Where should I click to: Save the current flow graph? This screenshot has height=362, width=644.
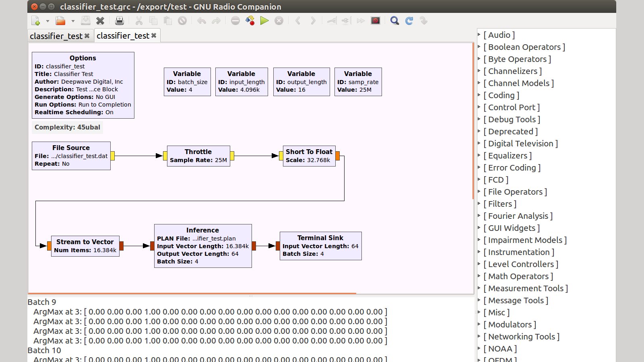(86, 21)
